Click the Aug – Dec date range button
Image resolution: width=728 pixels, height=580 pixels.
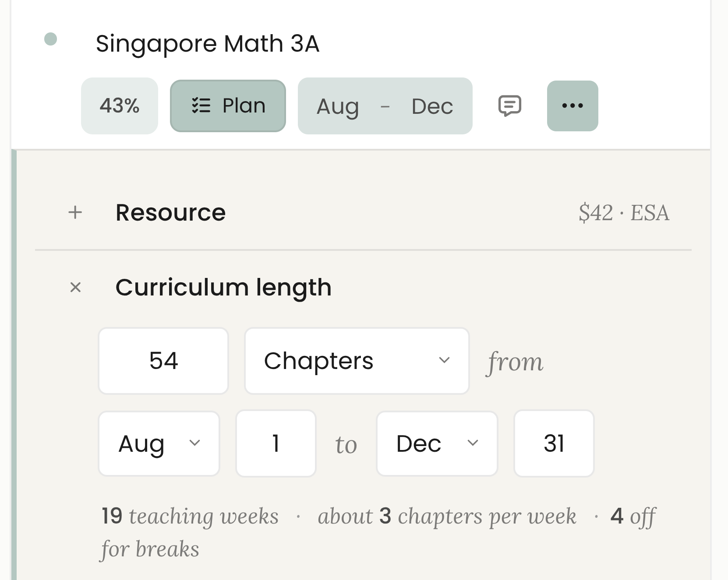(x=385, y=106)
